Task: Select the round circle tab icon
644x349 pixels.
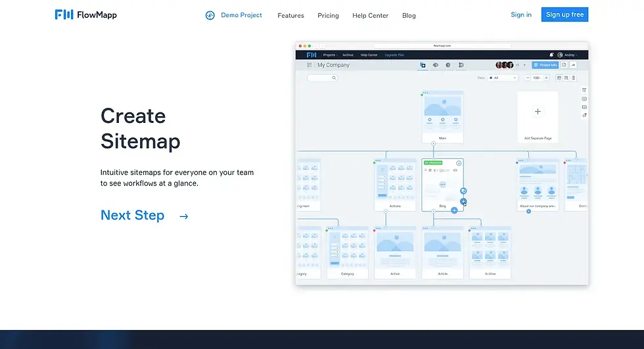Action: (448, 65)
